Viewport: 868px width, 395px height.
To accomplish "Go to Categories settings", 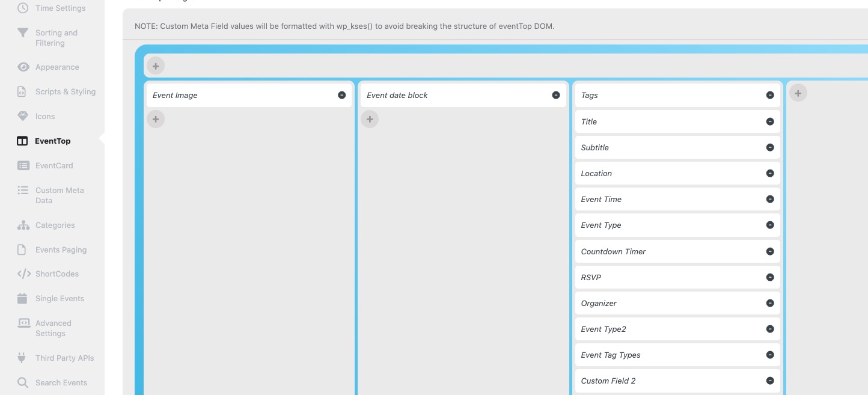I will pos(55,225).
